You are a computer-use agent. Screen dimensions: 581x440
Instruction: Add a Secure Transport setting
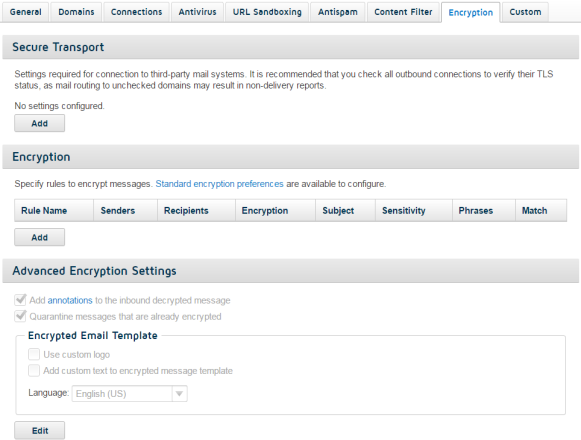coord(40,123)
